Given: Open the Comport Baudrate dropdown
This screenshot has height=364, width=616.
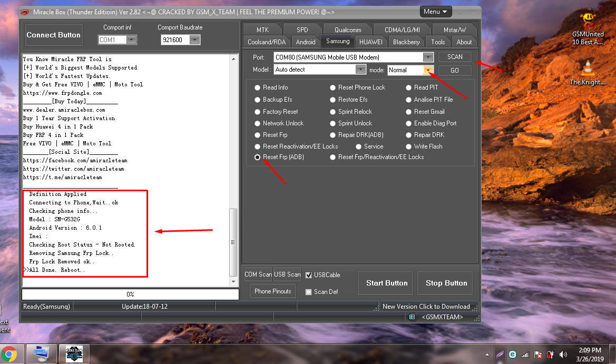Looking at the screenshot, I should [x=195, y=40].
